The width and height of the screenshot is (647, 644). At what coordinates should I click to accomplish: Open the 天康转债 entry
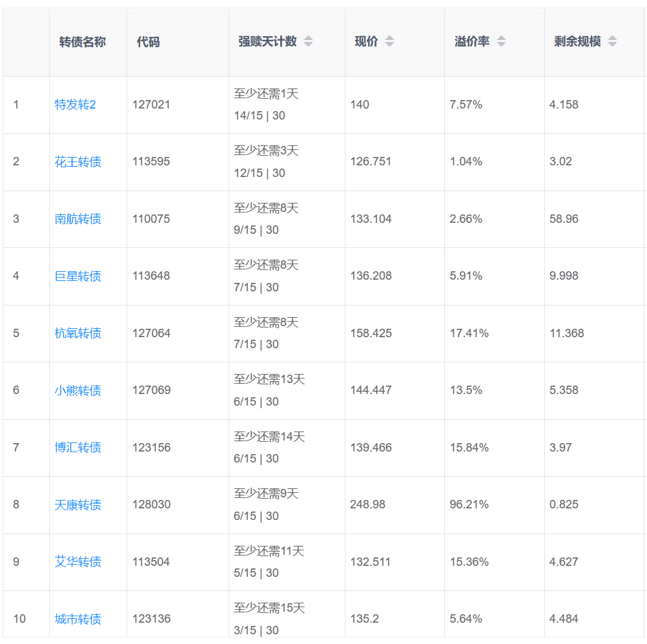pos(77,505)
